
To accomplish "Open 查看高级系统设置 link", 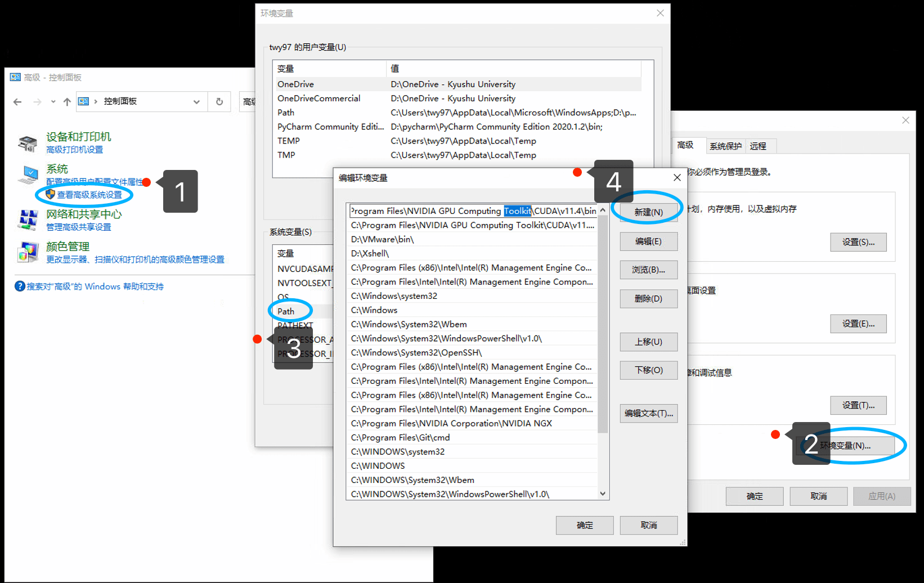I will tap(89, 195).
